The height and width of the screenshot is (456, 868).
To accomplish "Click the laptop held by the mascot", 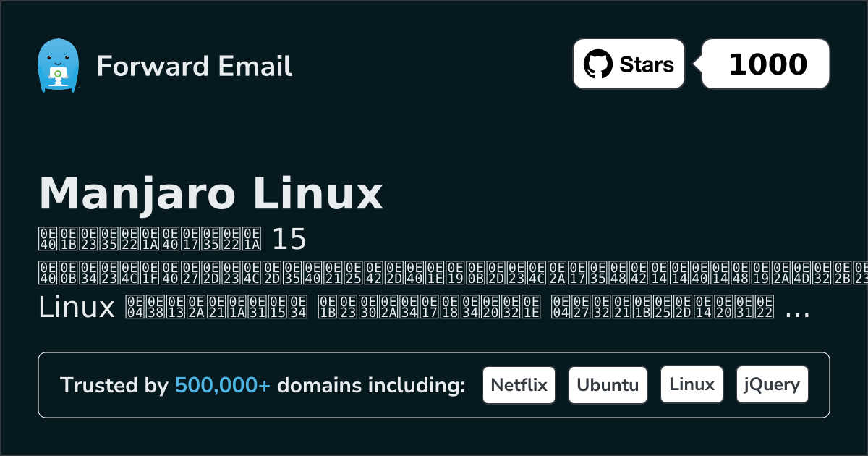I will point(56,75).
